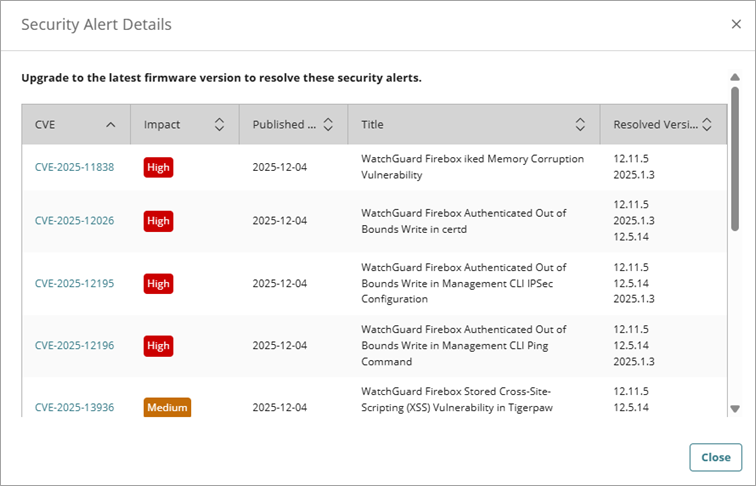Image resolution: width=756 pixels, height=486 pixels.
Task: Select the Management CLI Ping Command title
Action: pyautogui.click(x=463, y=345)
